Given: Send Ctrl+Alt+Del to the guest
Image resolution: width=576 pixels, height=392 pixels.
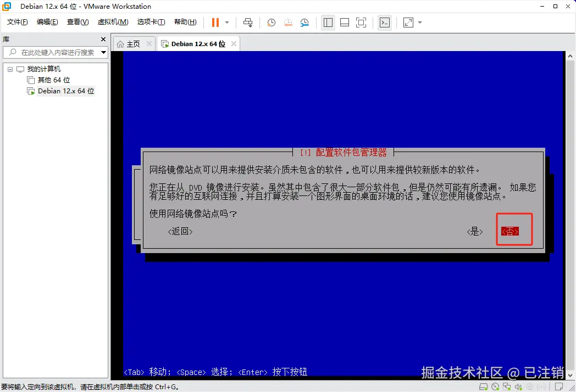Looking at the screenshot, I should click(248, 23).
